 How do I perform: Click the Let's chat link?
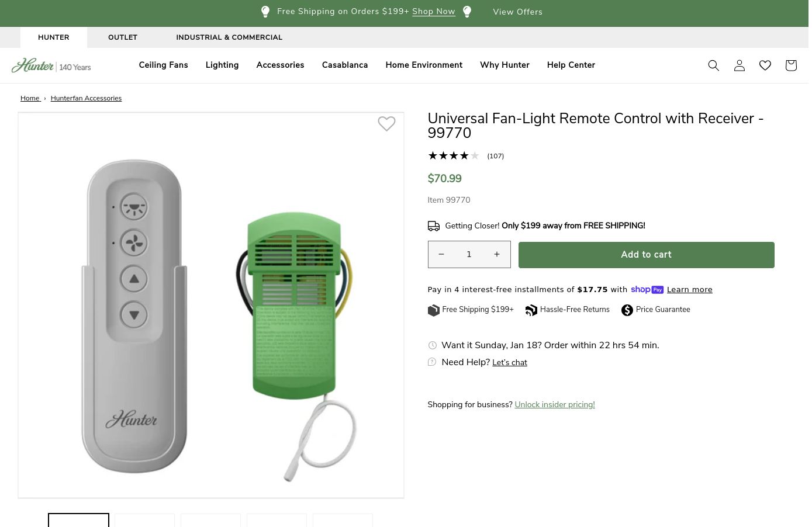click(x=510, y=363)
